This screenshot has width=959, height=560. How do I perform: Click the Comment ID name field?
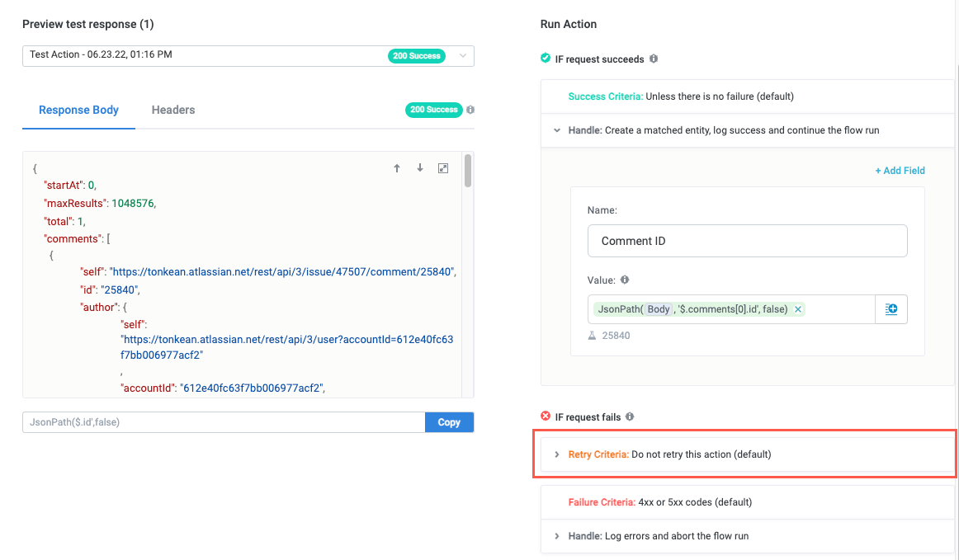tap(747, 241)
